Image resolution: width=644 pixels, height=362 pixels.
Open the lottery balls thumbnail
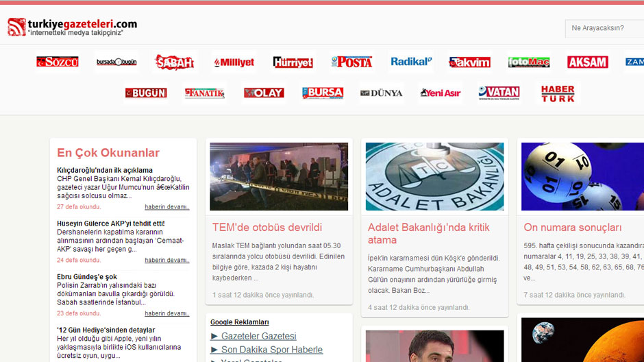tap(582, 177)
